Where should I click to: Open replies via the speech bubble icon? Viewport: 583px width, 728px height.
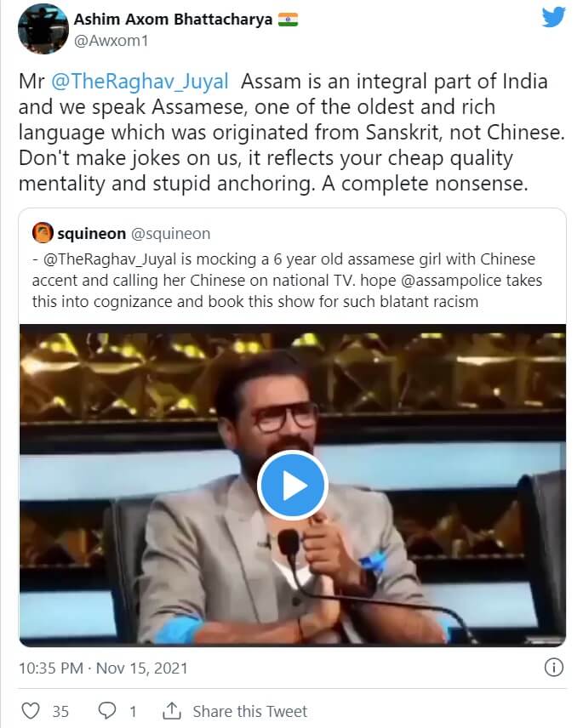tap(107, 711)
